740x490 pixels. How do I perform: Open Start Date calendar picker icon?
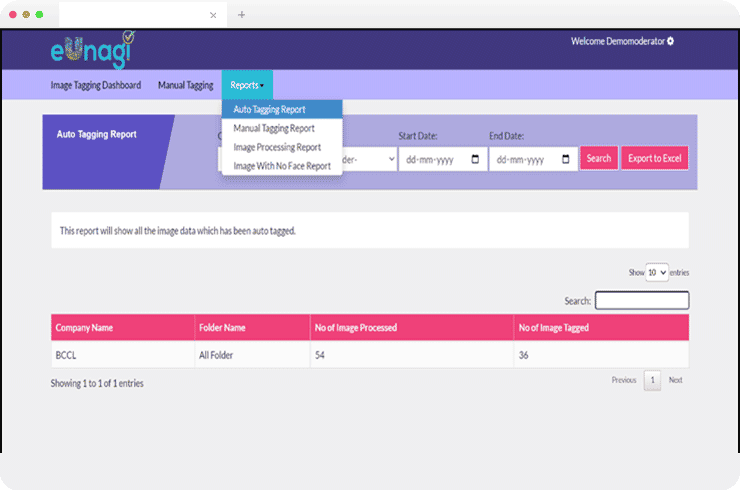coord(474,159)
